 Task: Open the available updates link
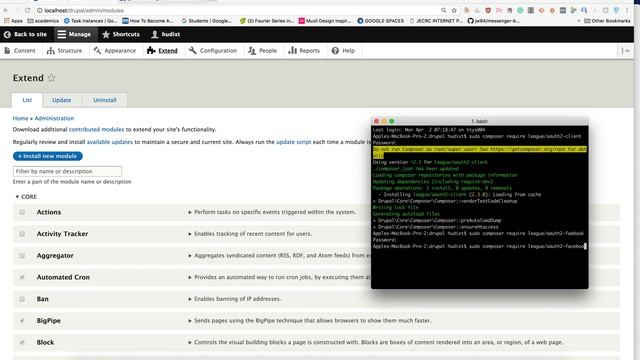point(110,142)
